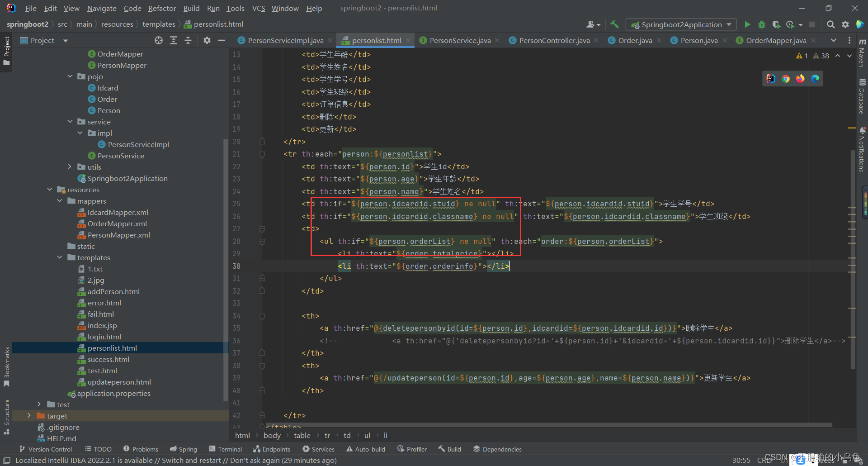Expand the target folder

pos(29,416)
